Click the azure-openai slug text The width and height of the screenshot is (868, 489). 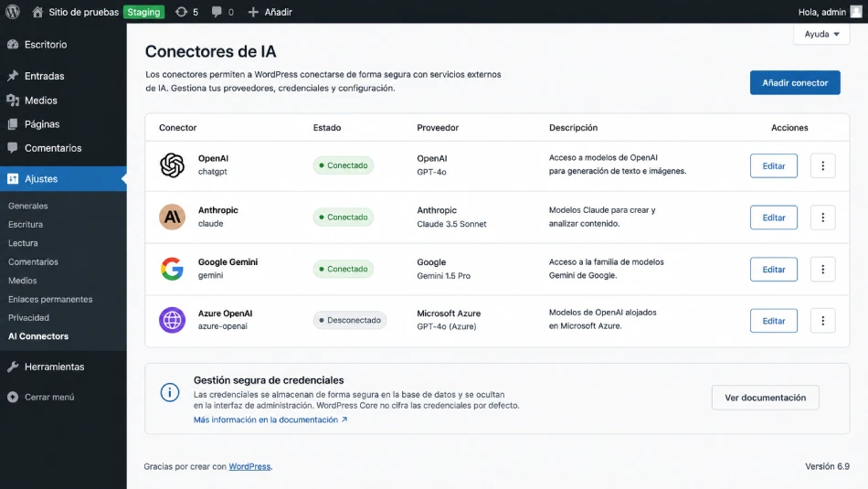[223, 326]
